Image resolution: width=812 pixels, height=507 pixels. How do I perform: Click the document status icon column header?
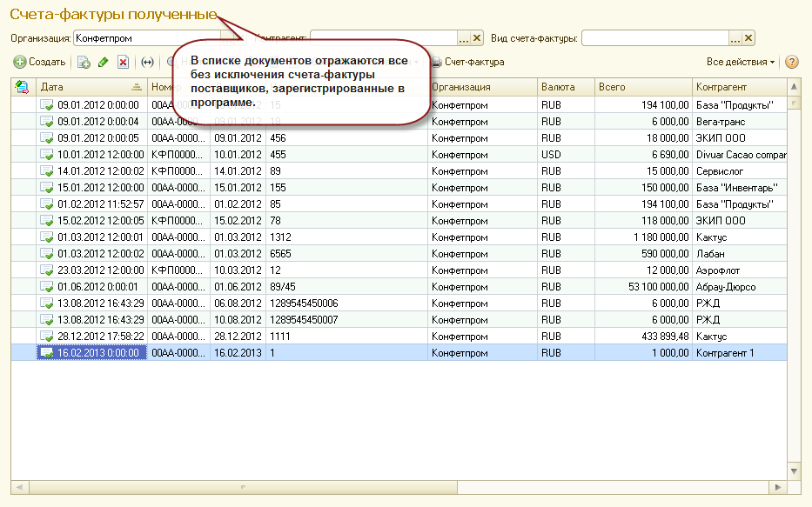(x=23, y=87)
